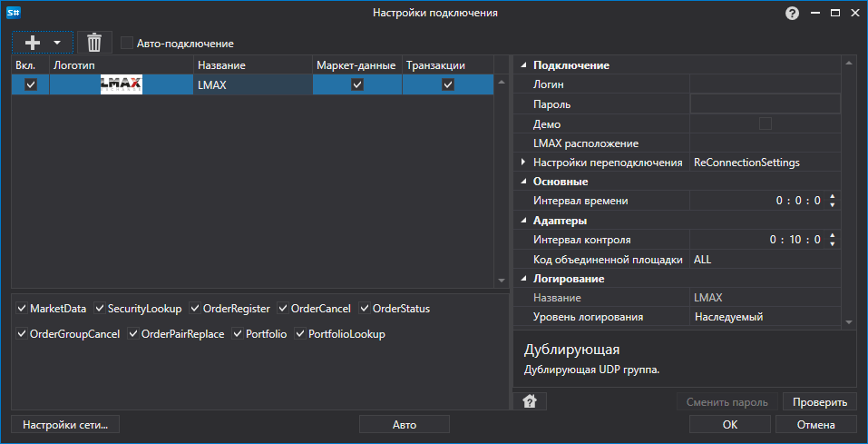Uncheck the OrderRegister message type
868x444 pixels.
[195, 308]
